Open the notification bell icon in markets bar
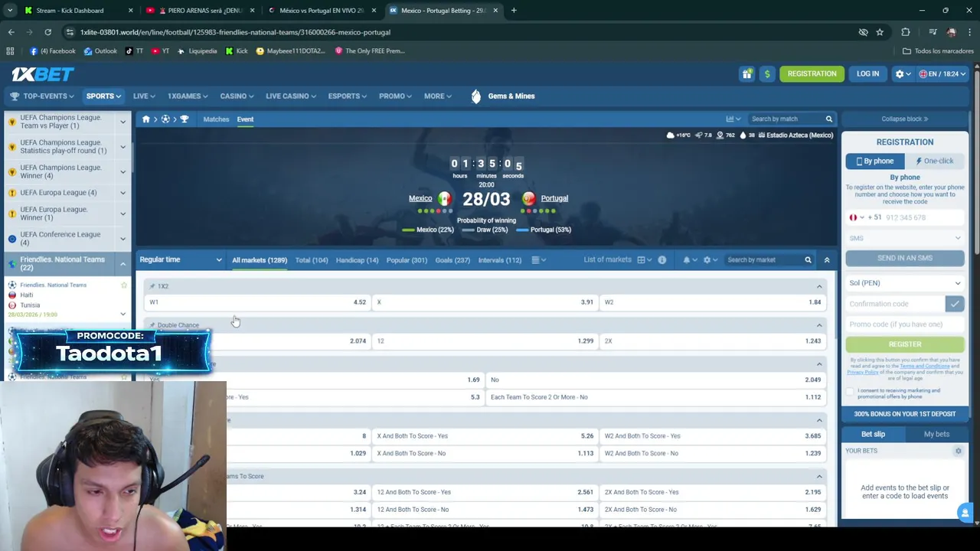This screenshot has width=980, height=551. coord(686,260)
